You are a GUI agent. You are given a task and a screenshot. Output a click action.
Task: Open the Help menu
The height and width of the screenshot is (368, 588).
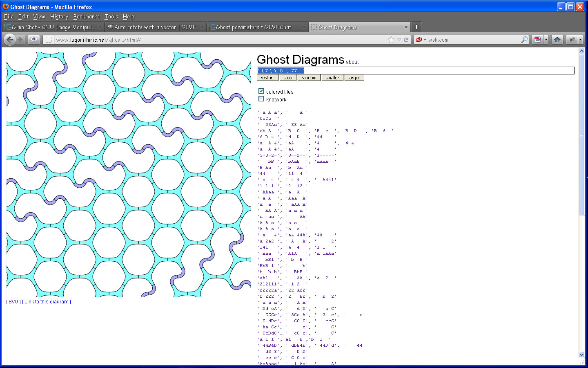[129, 17]
